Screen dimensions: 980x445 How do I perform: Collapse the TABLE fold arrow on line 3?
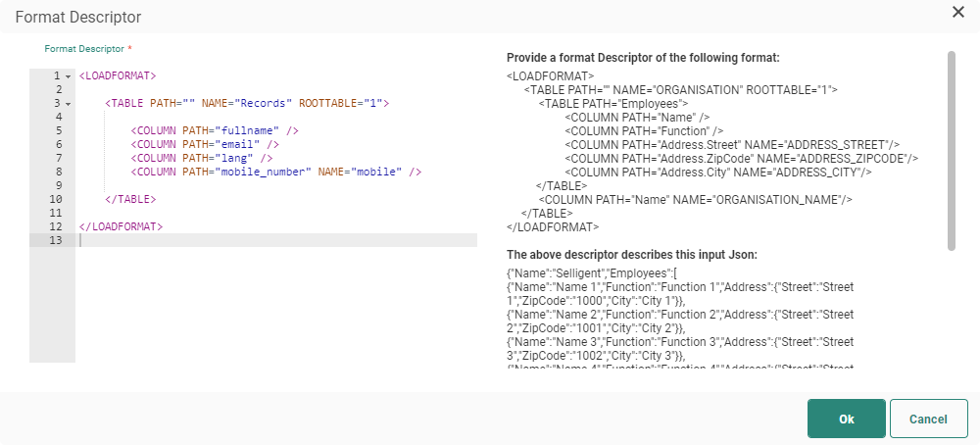pos(69,103)
